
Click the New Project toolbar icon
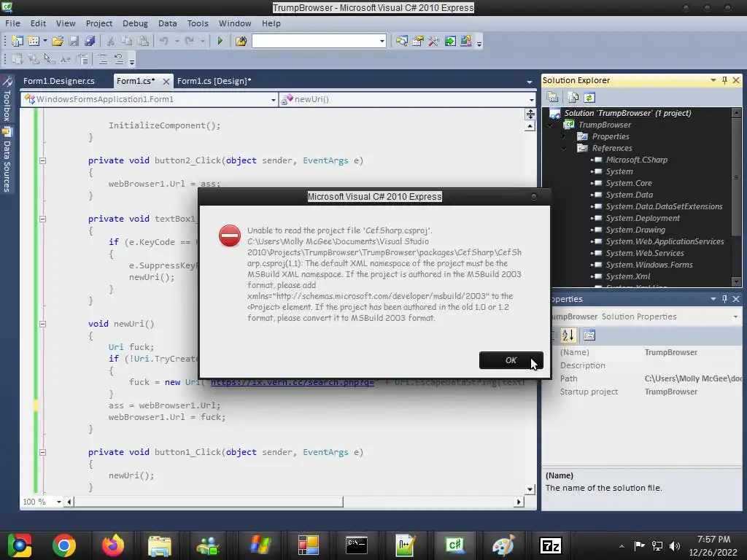(x=18, y=41)
